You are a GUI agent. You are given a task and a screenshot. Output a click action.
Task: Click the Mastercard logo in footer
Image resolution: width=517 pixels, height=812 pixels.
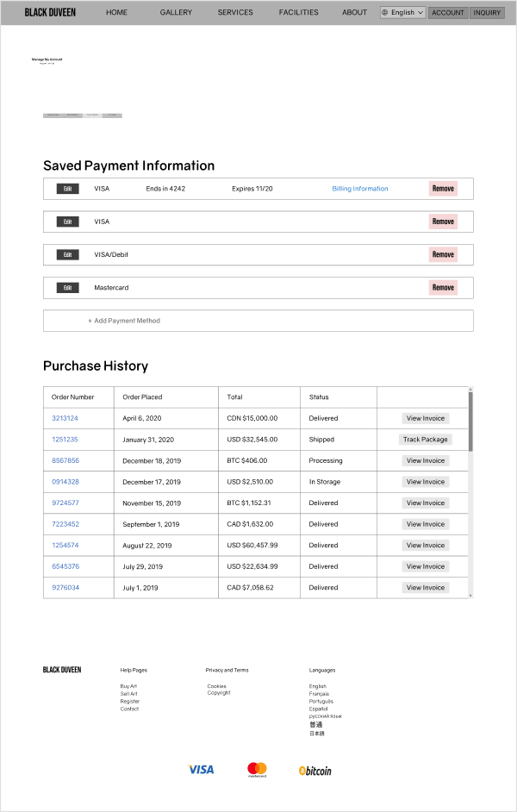(257, 770)
